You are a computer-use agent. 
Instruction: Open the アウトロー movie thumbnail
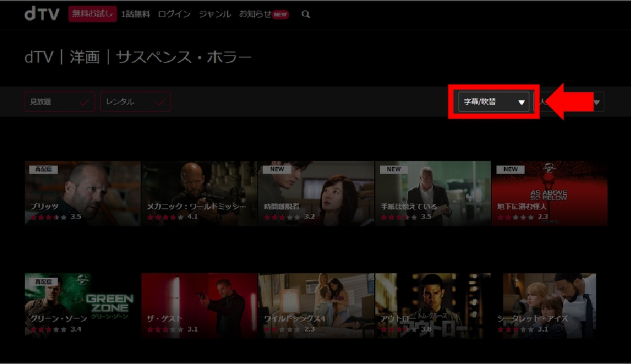click(x=433, y=306)
